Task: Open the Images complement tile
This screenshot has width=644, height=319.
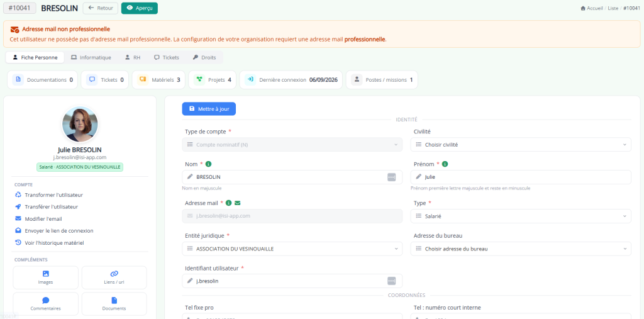Action: (45, 277)
